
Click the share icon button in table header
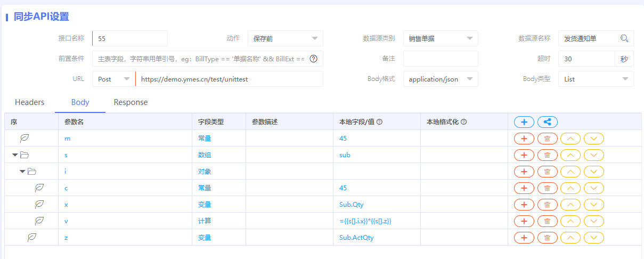(x=547, y=122)
